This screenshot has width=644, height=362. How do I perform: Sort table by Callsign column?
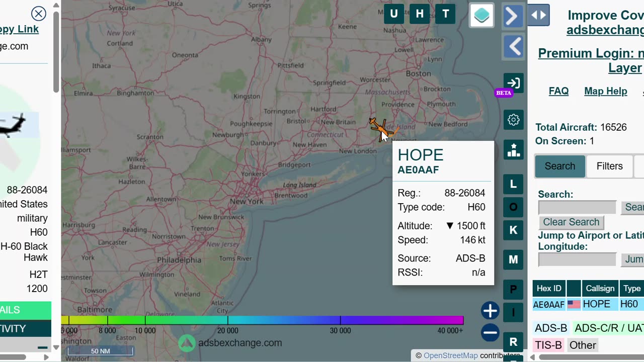coord(600,289)
